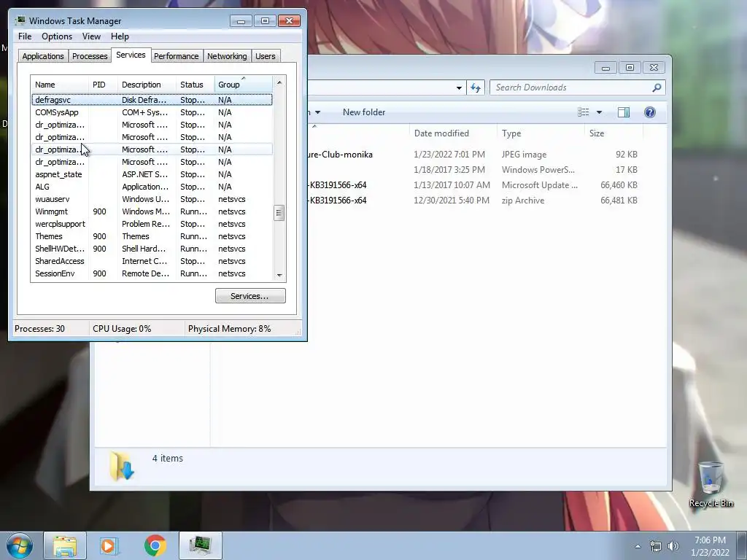Select the Themes service name
The height and width of the screenshot is (560, 747).
click(49, 236)
